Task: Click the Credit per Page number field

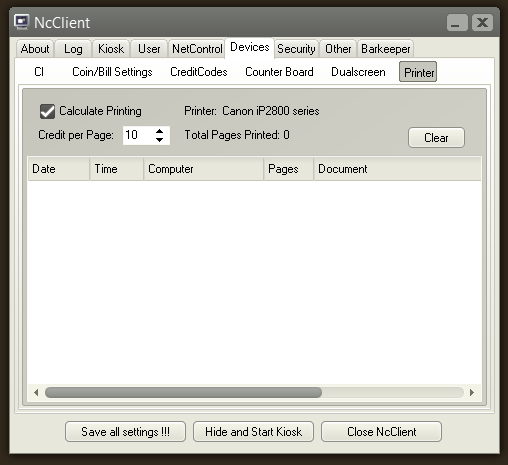Action: click(x=138, y=135)
